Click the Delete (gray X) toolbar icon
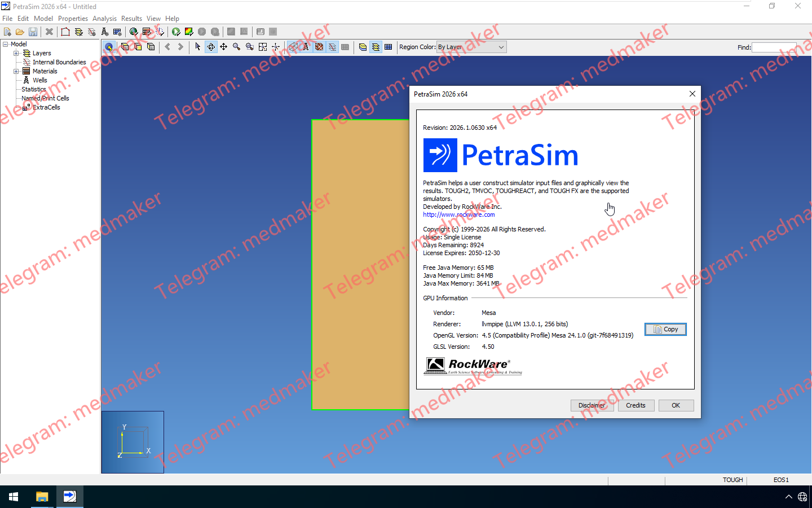Screen dimensions: 812x508 (x=49, y=32)
